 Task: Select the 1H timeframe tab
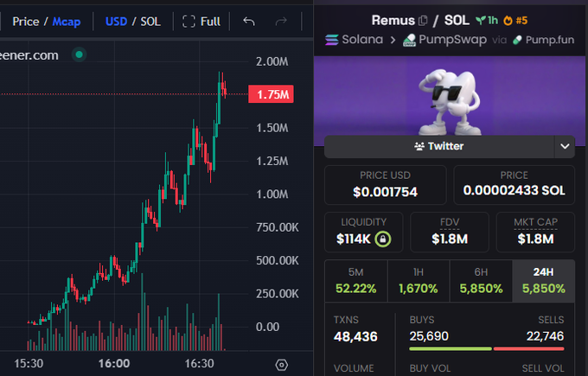pos(419,281)
